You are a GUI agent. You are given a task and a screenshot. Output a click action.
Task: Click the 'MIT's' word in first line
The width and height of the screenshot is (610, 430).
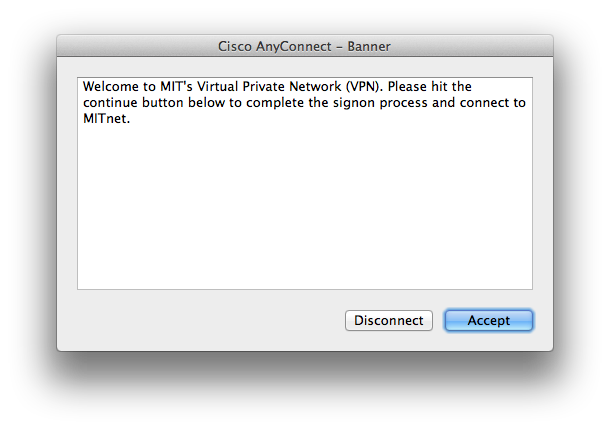pyautogui.click(x=176, y=86)
